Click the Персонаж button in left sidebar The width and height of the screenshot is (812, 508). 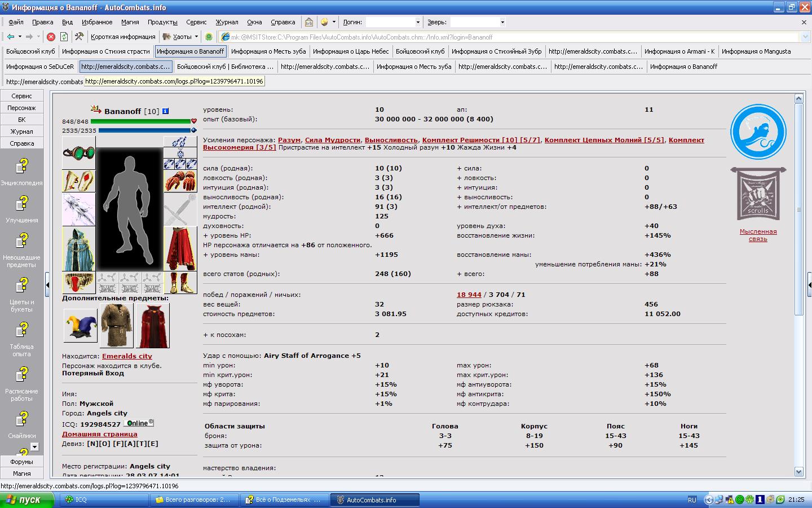click(21, 108)
